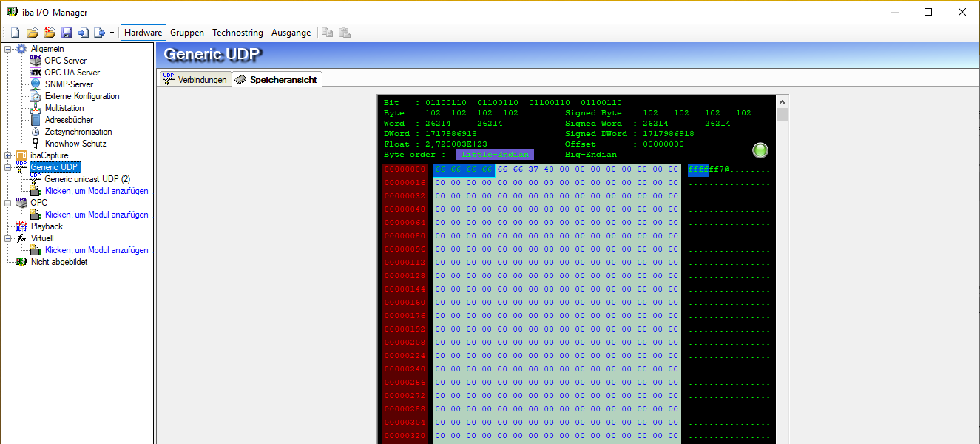Select SNMP-Server tree item
This screenshot has width=980, height=444.
(67, 84)
